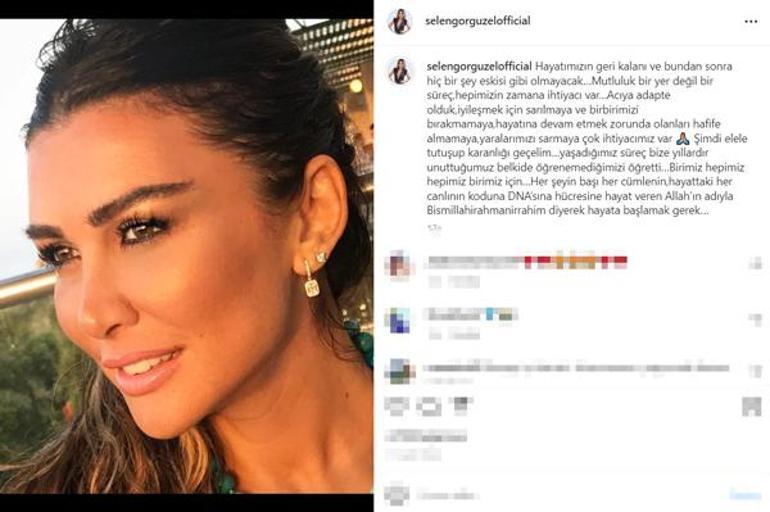Open the emoji picker beside comment field
The image size is (770, 512).
[397, 494]
